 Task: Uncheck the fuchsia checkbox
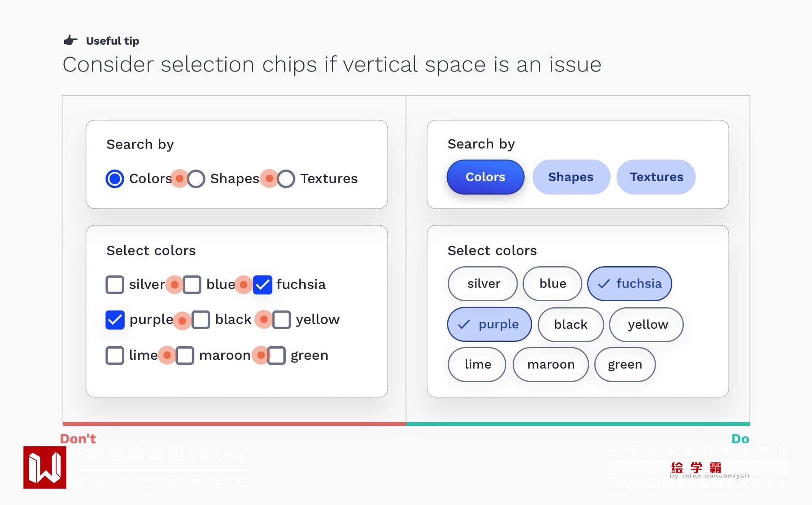pyautogui.click(x=263, y=285)
